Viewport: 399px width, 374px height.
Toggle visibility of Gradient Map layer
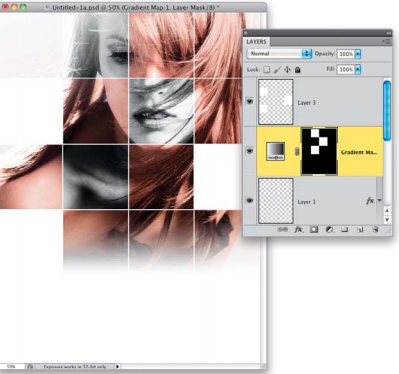[x=249, y=151]
